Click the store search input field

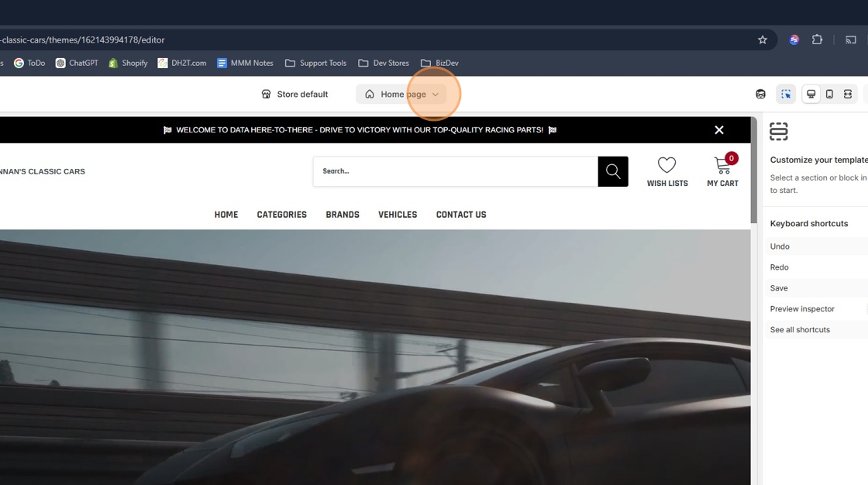click(455, 172)
